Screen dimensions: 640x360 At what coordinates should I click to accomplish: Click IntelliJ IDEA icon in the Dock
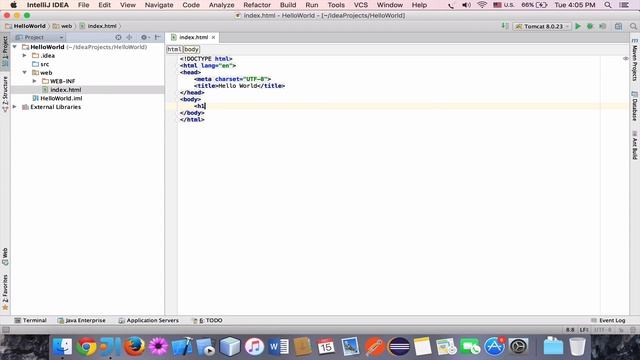pyautogui.click(x=110, y=347)
